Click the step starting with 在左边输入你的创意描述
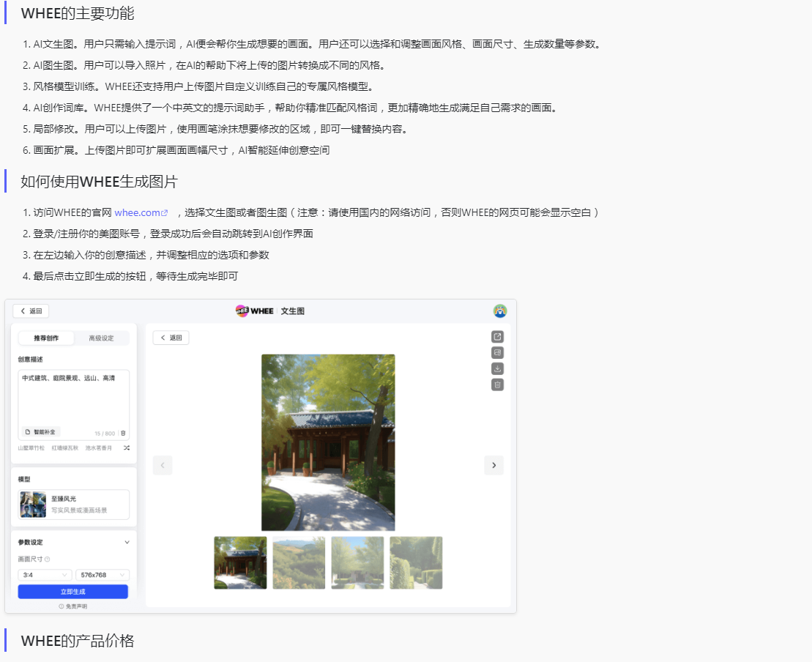 tap(152, 255)
